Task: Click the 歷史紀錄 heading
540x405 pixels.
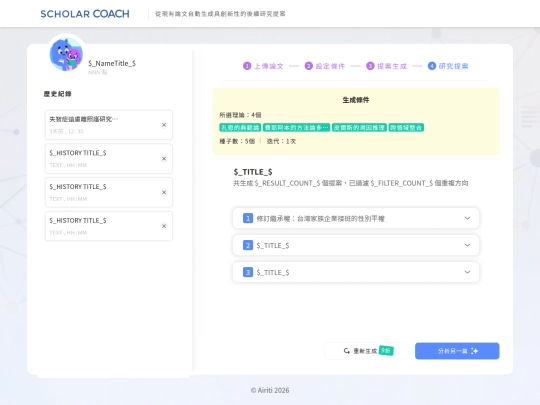Action: click(58, 94)
